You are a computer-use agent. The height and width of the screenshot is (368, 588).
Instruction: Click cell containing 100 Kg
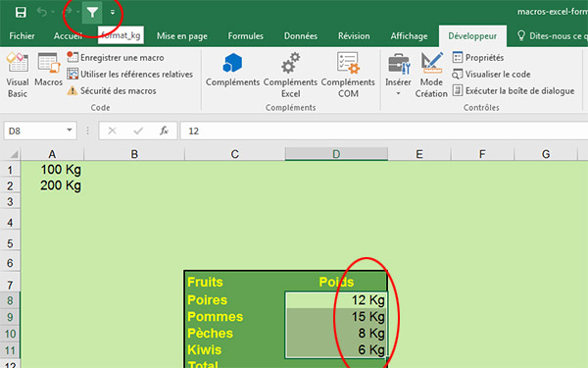(x=52, y=170)
